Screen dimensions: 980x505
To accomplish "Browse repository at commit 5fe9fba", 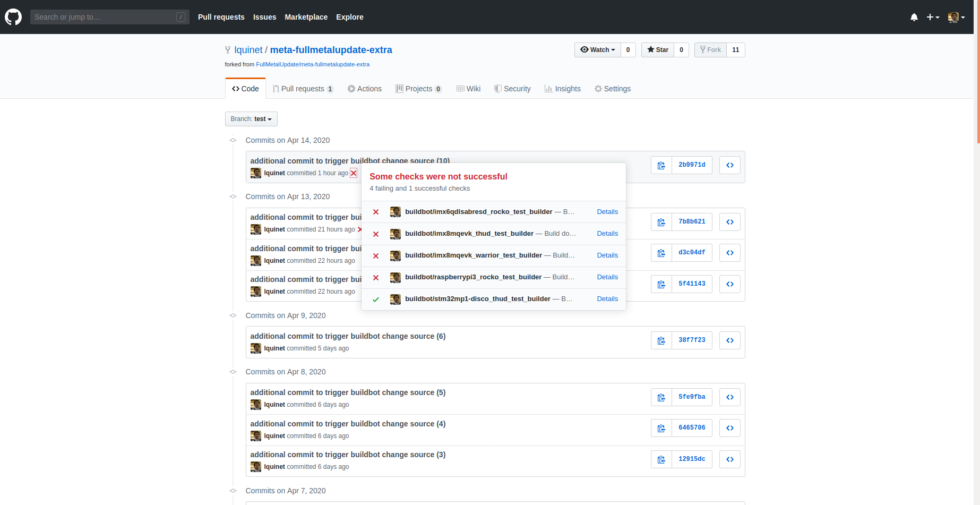I will 730,397.
